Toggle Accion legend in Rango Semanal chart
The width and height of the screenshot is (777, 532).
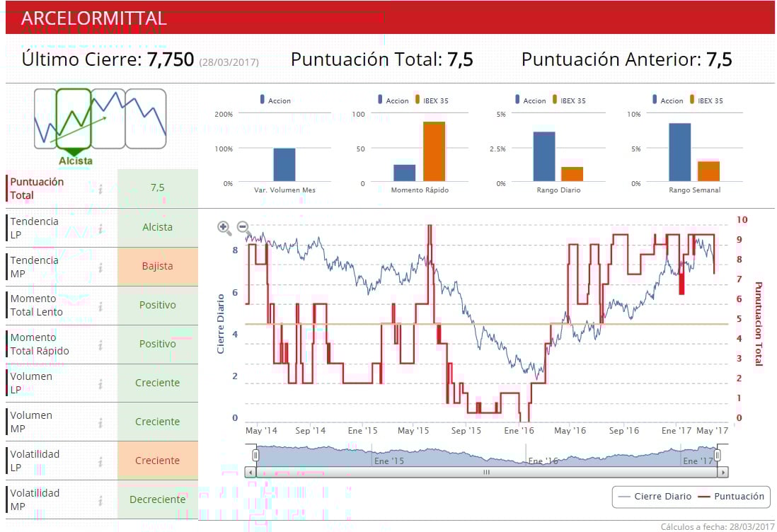pyautogui.click(x=667, y=100)
